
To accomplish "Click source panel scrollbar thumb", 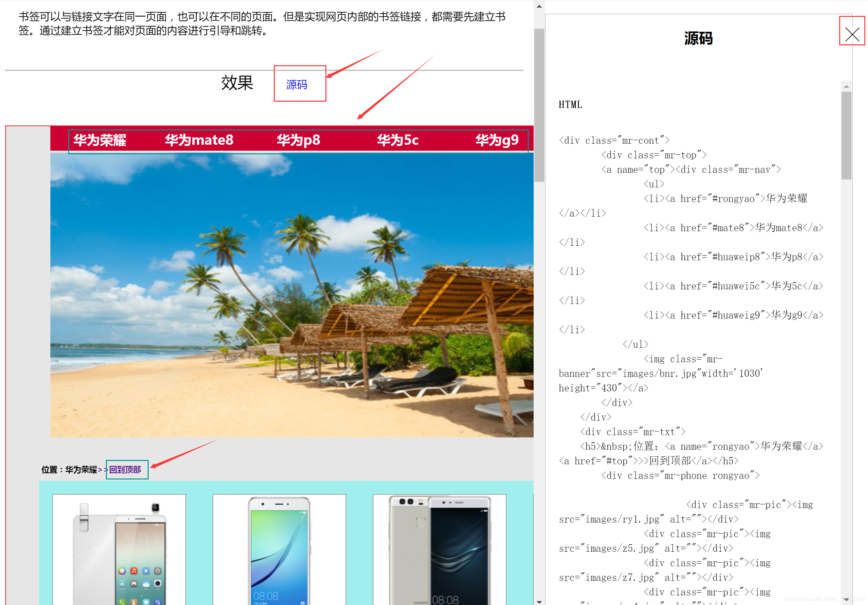I will point(846,136).
